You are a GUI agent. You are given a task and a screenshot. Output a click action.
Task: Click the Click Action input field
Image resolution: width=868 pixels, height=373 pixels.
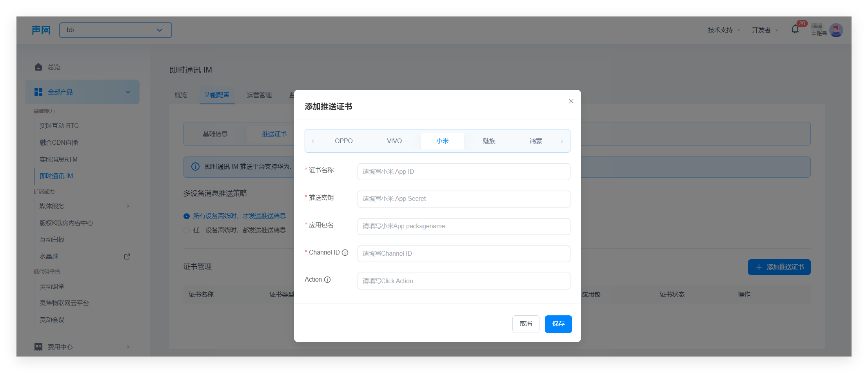(x=464, y=281)
